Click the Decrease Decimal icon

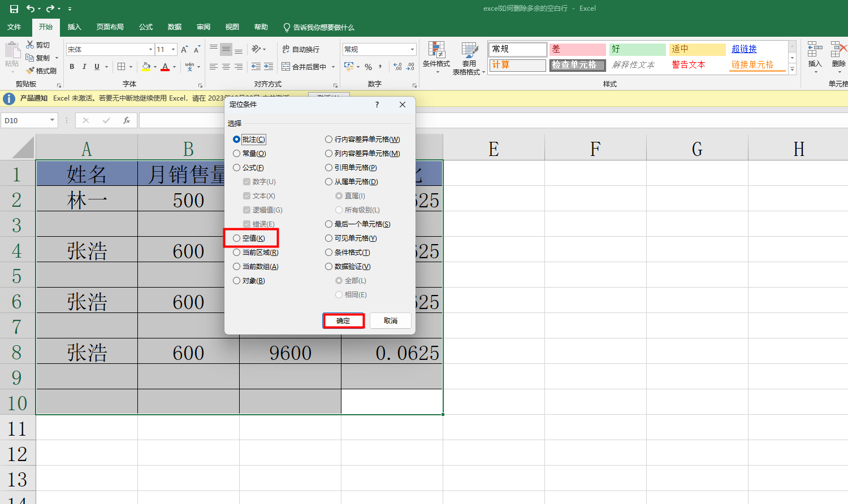(410, 67)
